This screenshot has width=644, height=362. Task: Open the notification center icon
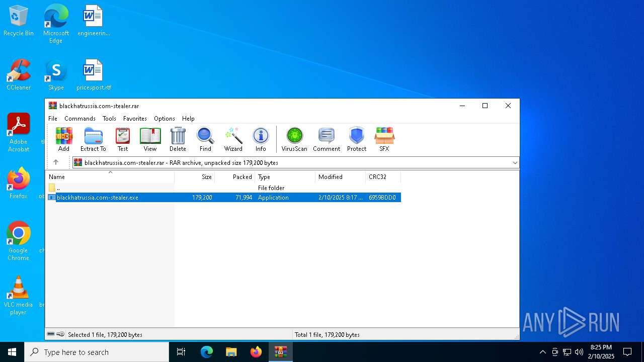click(x=627, y=352)
